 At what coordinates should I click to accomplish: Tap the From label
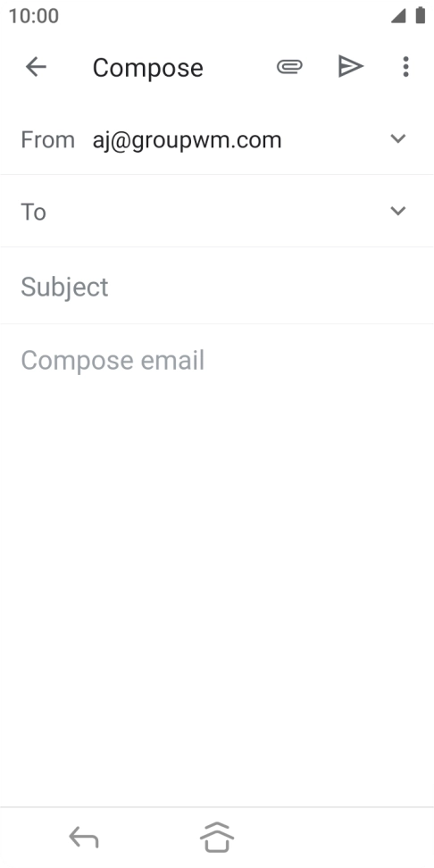point(47,139)
